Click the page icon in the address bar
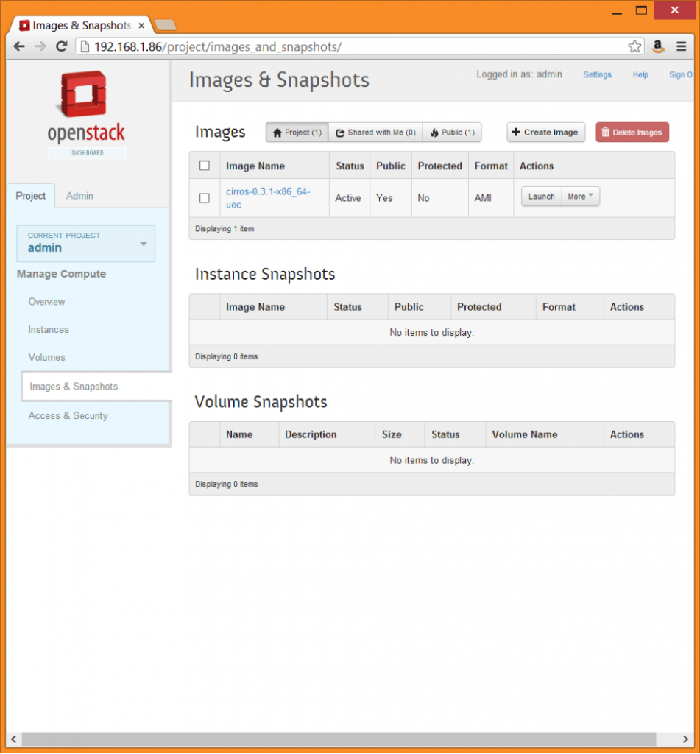The image size is (700, 754). (x=85, y=46)
